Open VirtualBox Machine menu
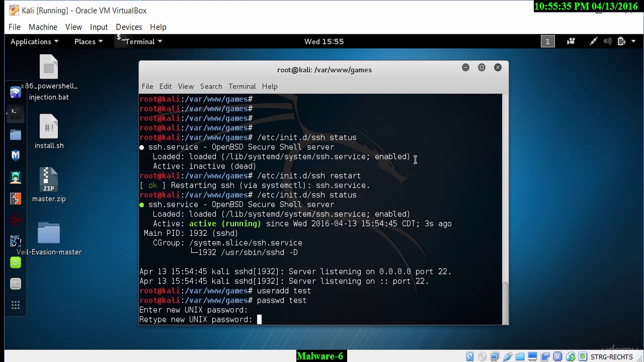This screenshot has width=644, height=362. click(x=43, y=27)
